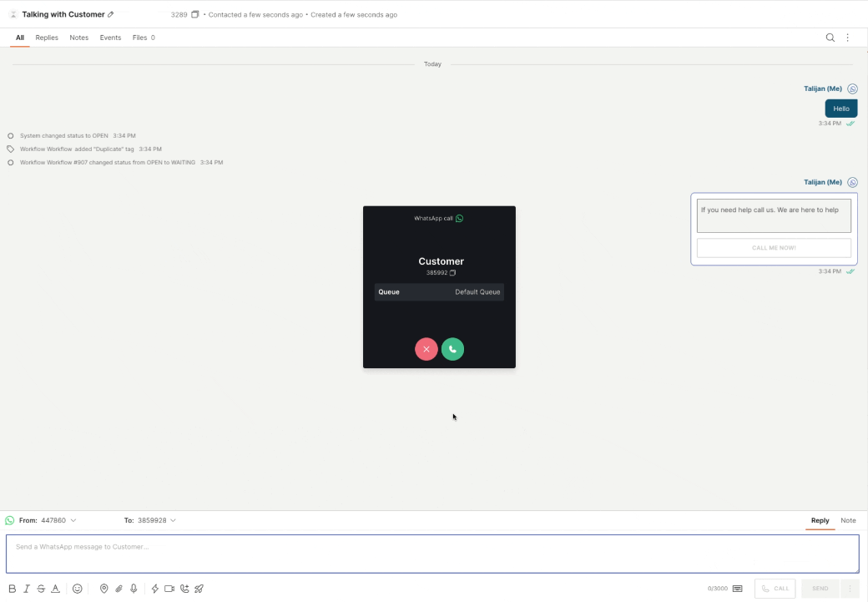Click the video camera icon
Image resolution: width=868 pixels, height=602 pixels.
click(x=169, y=589)
